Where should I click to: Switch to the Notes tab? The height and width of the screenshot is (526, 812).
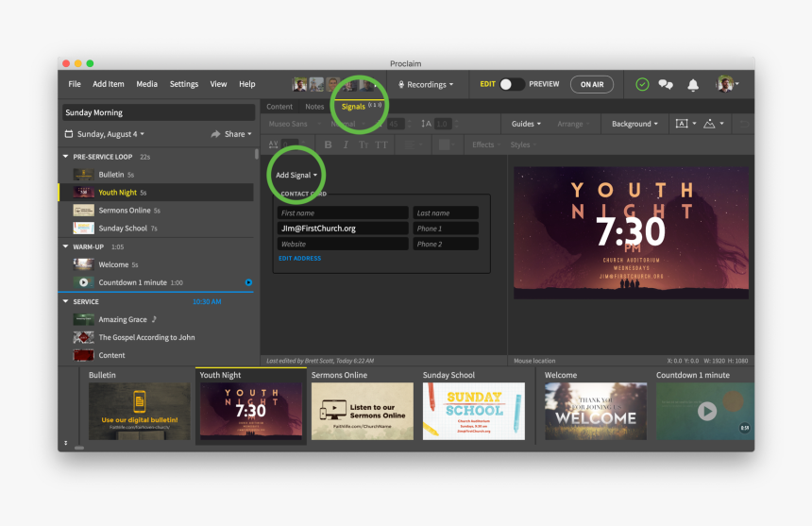(314, 107)
